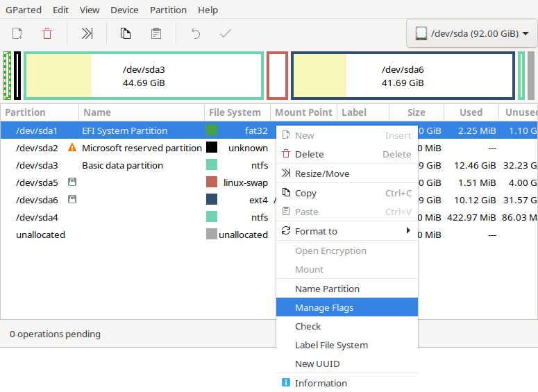Click the File System column header

(235, 112)
